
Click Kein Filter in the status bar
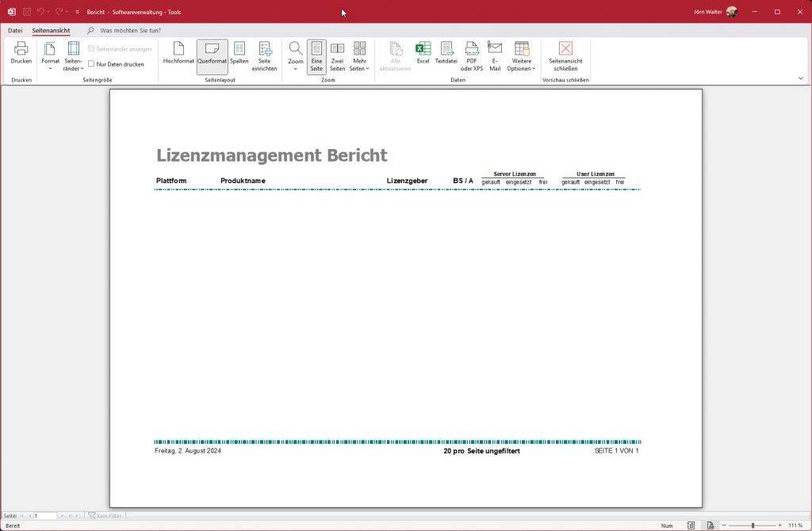click(x=105, y=515)
